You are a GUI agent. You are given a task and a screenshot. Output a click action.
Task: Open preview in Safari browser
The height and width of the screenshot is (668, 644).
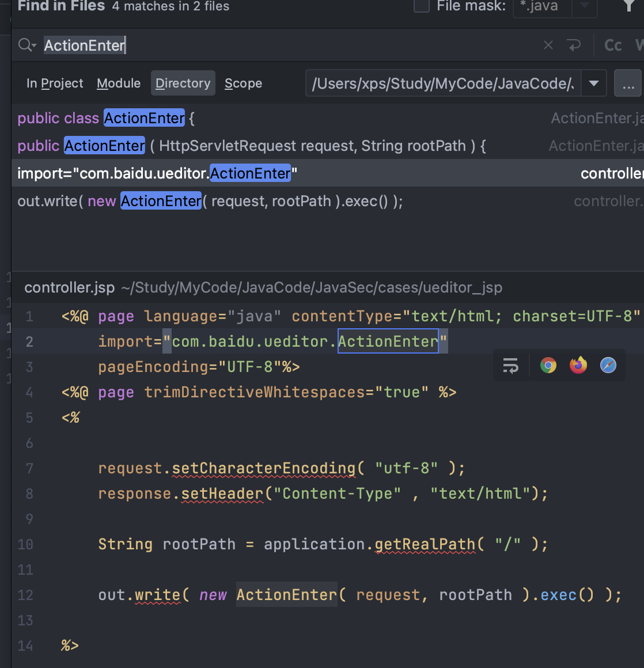608,365
